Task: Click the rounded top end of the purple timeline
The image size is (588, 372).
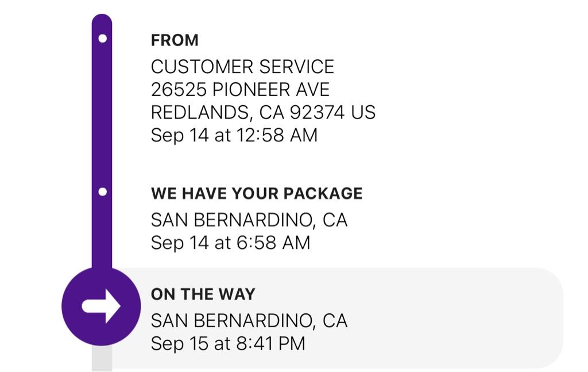Action: click(x=102, y=20)
